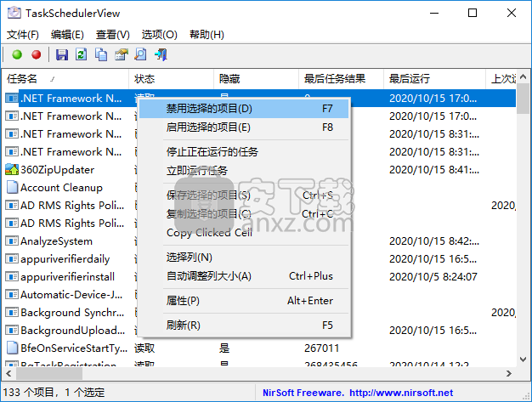Click the BackgroundUpload... row icon
The width and height of the screenshot is (532, 402).
[x=12, y=330]
